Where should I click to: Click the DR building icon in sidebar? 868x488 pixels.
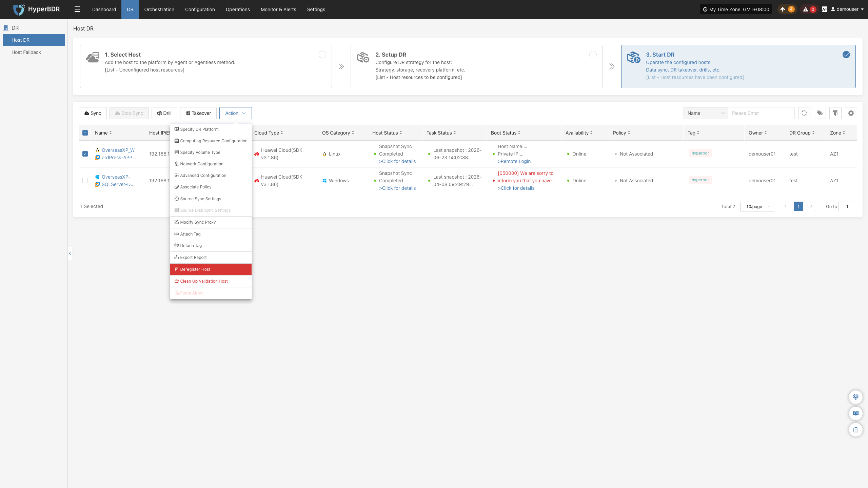[x=6, y=28]
